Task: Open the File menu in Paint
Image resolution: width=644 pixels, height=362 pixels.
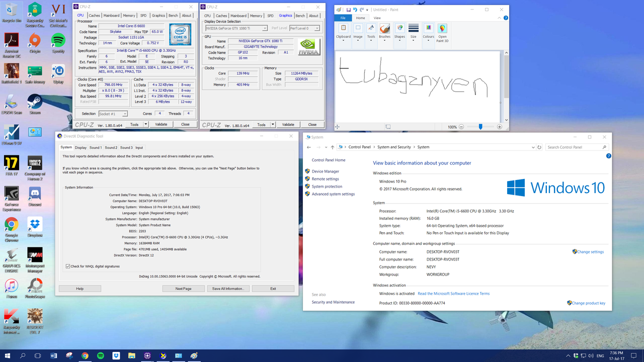Action: [343, 18]
